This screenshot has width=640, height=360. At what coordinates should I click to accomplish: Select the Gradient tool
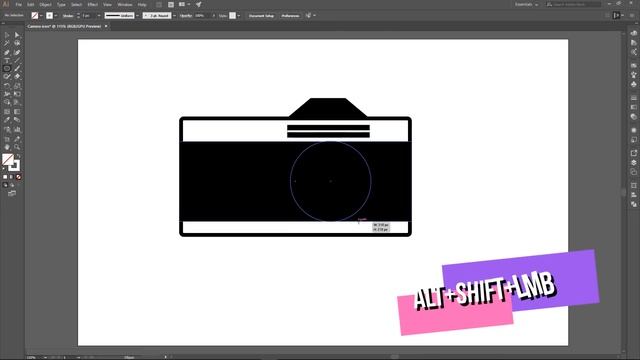point(17,111)
